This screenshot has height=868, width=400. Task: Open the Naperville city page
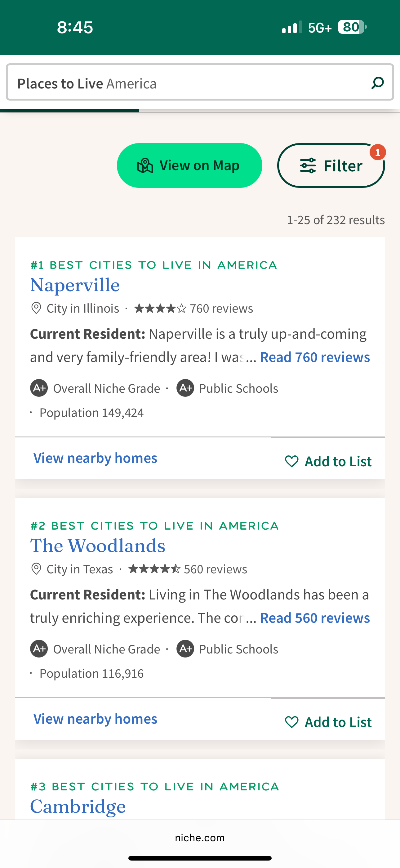coord(75,285)
